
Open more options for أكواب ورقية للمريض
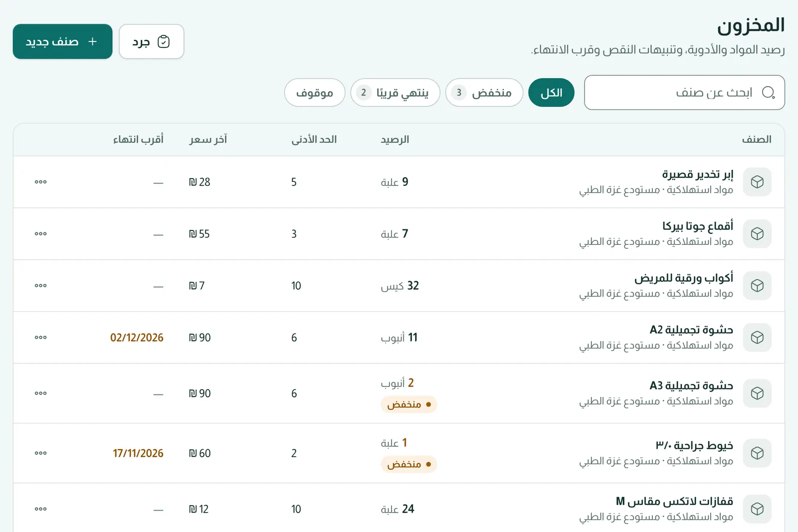pyautogui.click(x=41, y=286)
